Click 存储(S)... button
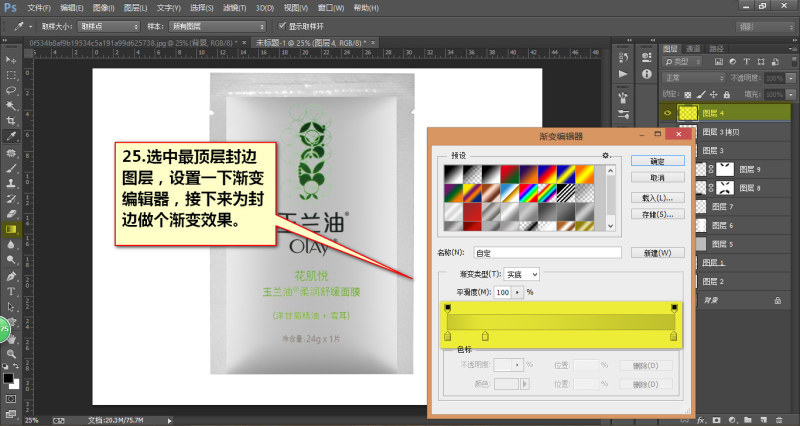 coord(658,215)
